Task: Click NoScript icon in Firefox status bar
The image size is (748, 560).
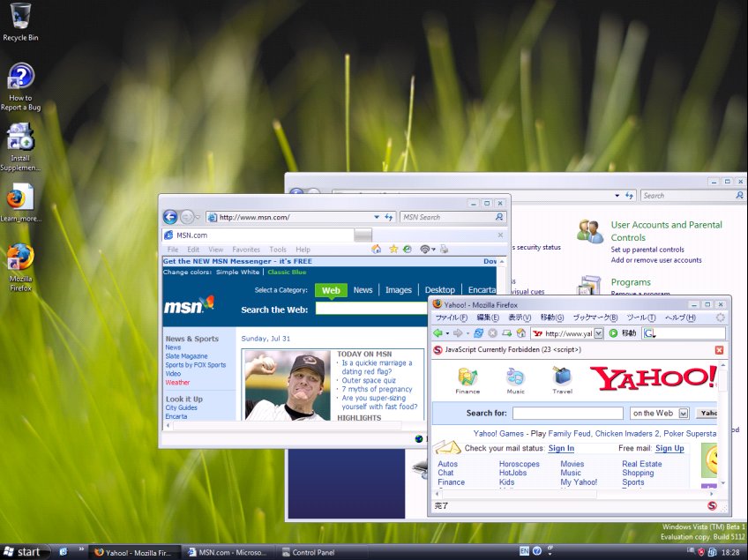Action: tap(712, 505)
